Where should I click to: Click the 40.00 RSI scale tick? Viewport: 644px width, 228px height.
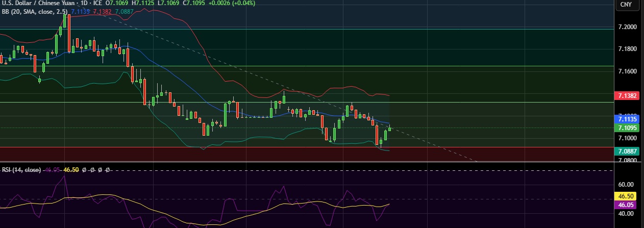(626, 214)
